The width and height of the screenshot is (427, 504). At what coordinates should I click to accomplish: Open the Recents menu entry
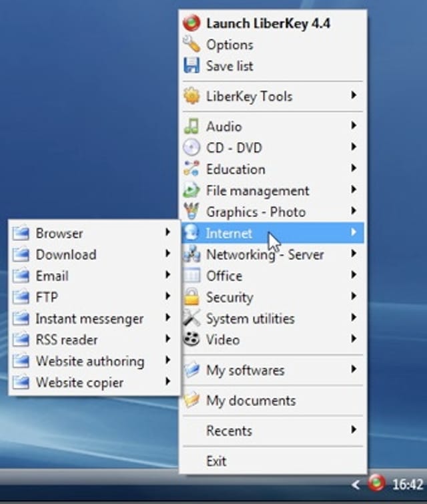tap(273, 431)
